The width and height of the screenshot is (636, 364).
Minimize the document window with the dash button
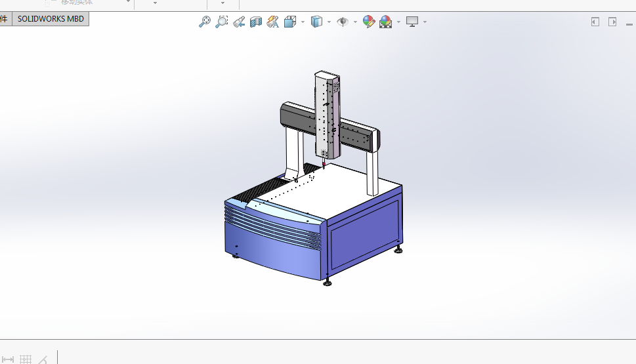pos(629,25)
